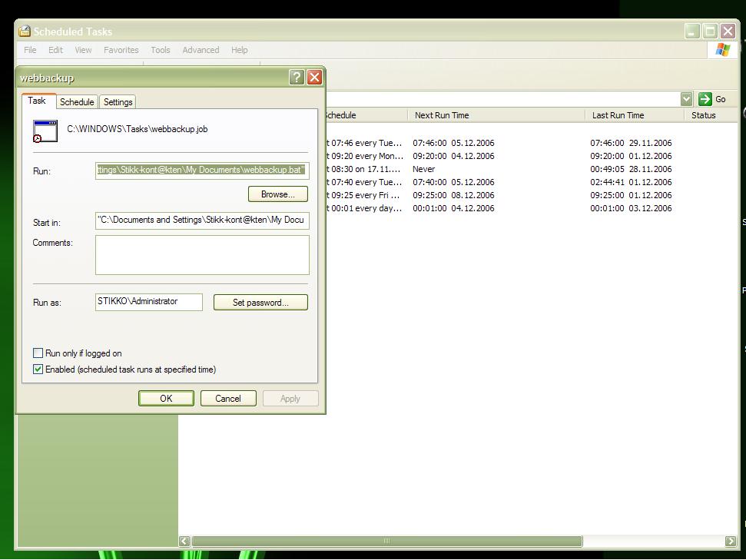Viewport: 746px width, 560px height.
Task: Open the Advanced menu
Action: pyautogui.click(x=201, y=50)
